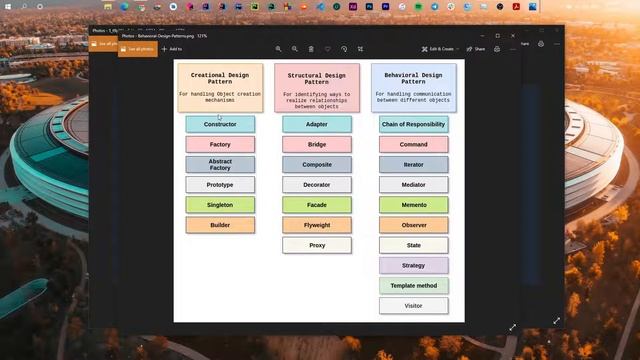Launch Google Chrome from the taskbar
Viewport: 640px width, 360px height.
[x=141, y=7]
